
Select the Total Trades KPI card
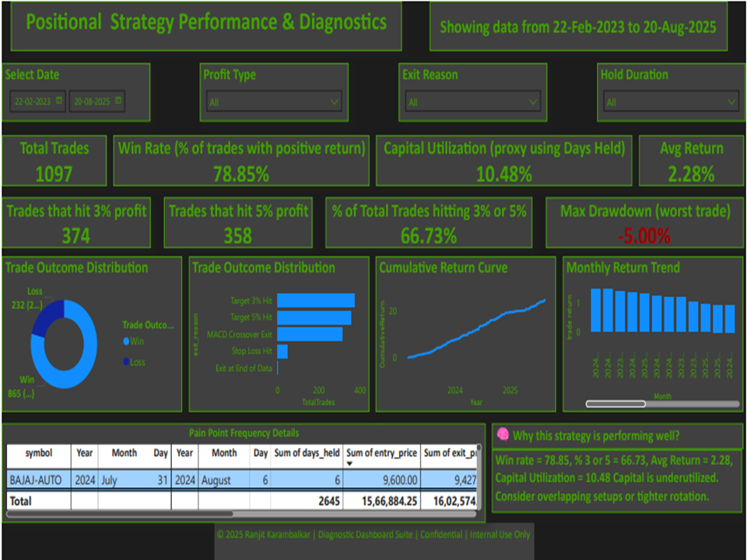click(x=54, y=159)
